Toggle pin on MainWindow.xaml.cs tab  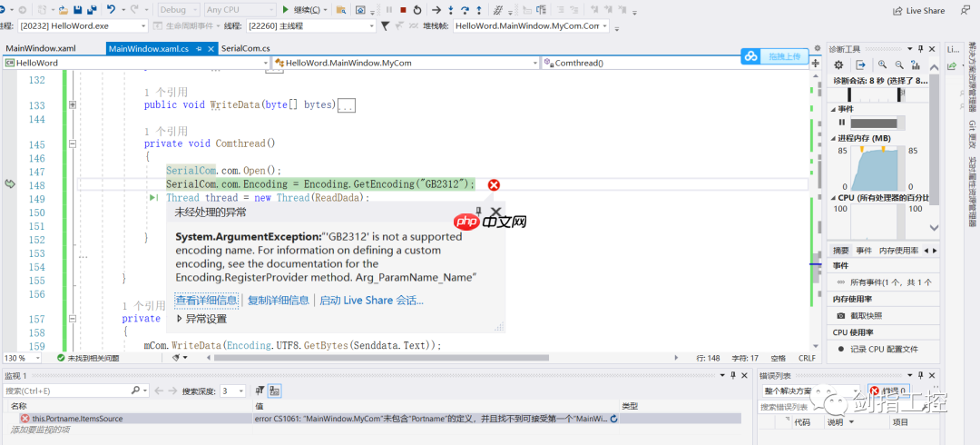198,48
